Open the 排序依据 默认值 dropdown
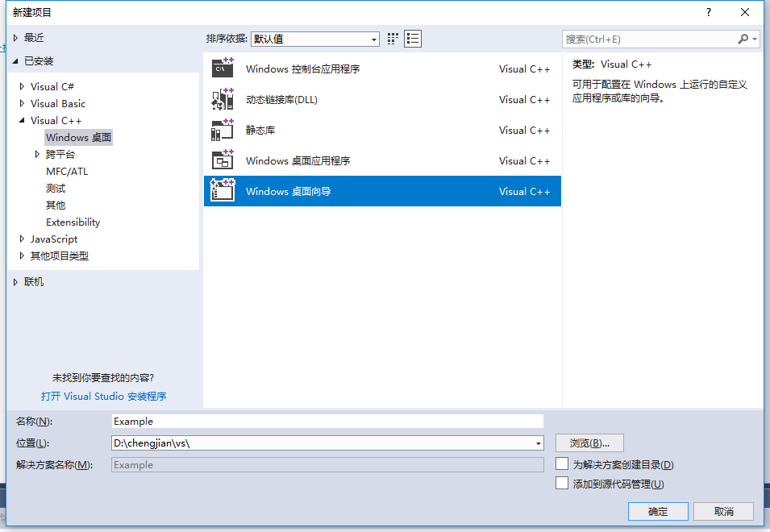 pyautogui.click(x=314, y=39)
